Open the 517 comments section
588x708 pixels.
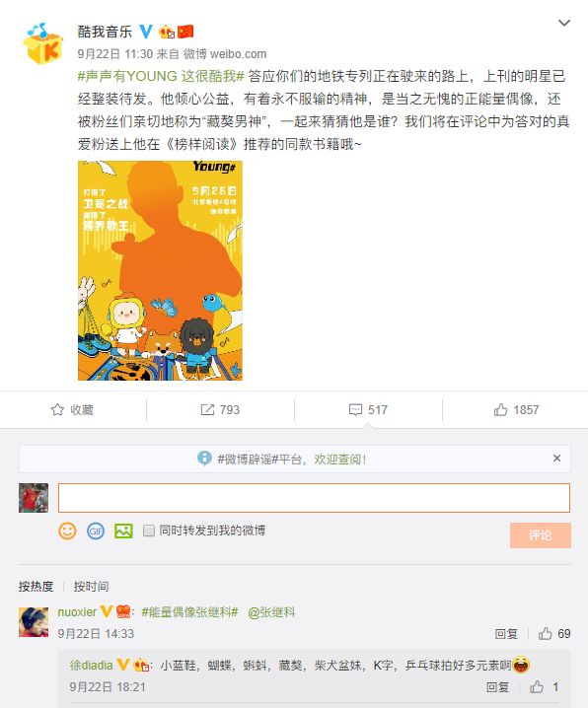pyautogui.click(x=368, y=410)
